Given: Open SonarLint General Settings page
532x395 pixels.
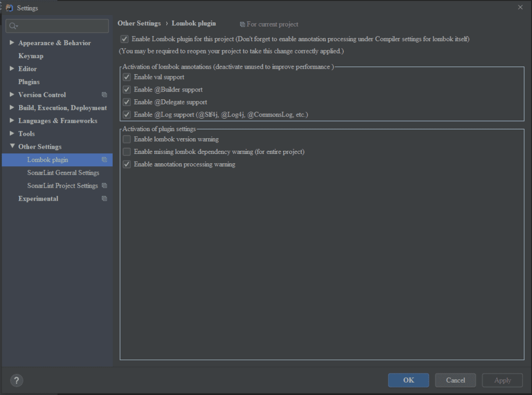Looking at the screenshot, I should 63,173.
